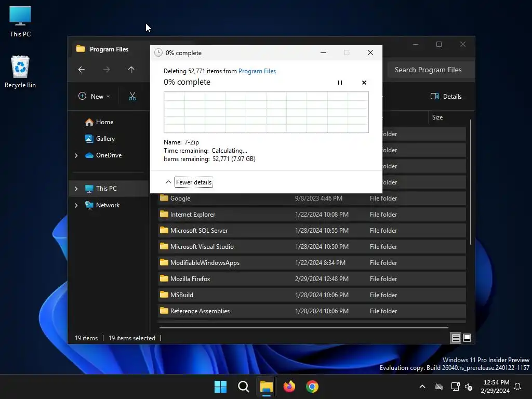Click Internet Explorer date 1/22/2024 10:08 PM
This screenshot has height=399, width=532.
[322, 215]
